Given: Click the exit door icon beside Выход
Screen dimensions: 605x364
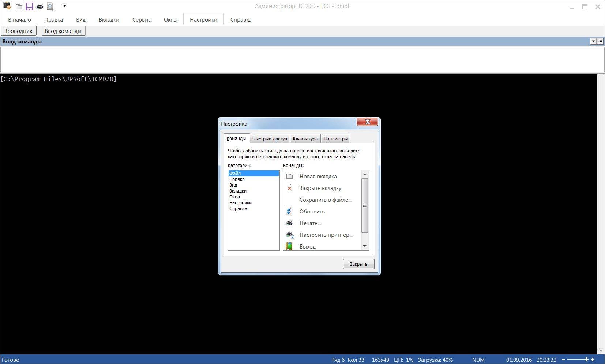Looking at the screenshot, I should tap(289, 246).
